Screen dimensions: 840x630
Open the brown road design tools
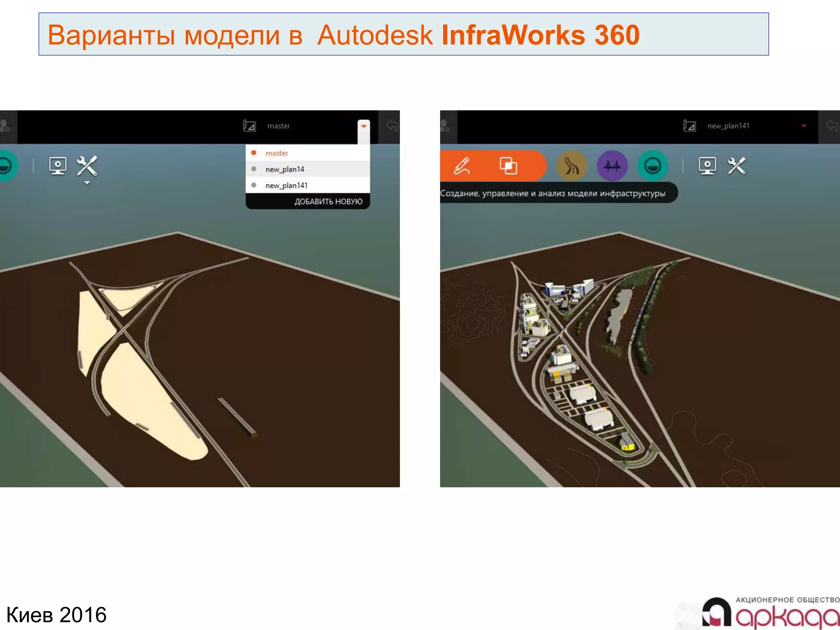click(572, 166)
